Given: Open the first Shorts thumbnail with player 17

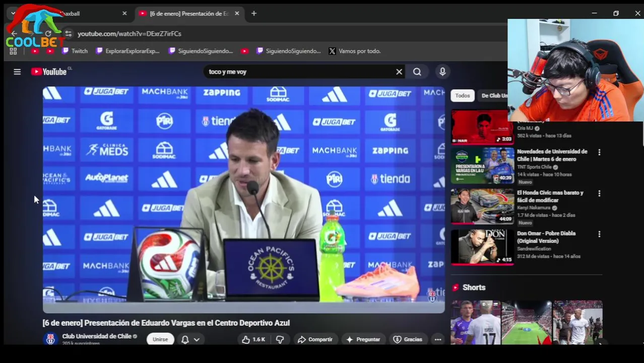Looking at the screenshot, I should click(x=476, y=323).
